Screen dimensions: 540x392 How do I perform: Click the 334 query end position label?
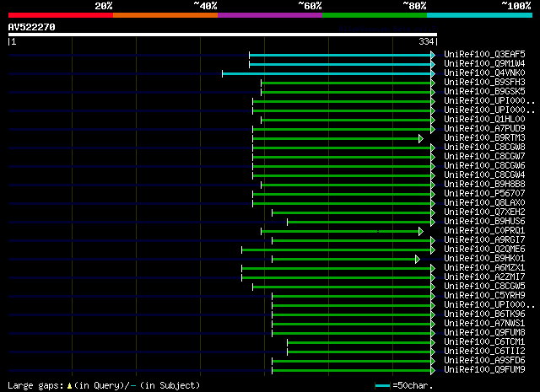[x=426, y=41]
